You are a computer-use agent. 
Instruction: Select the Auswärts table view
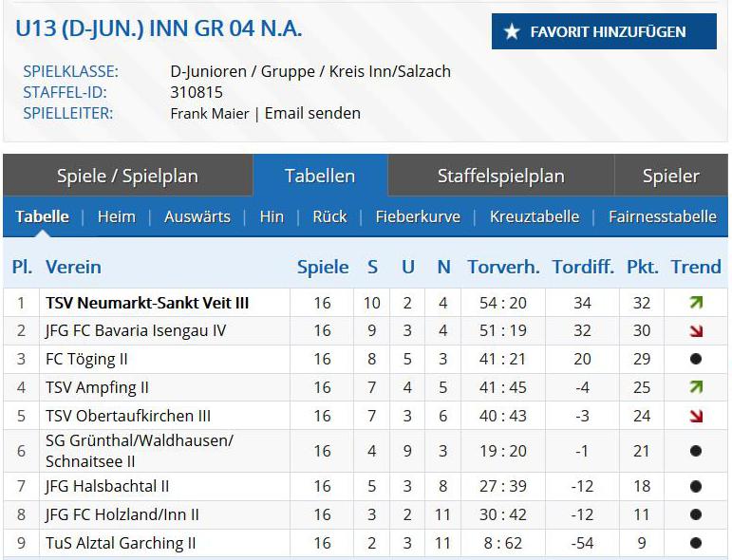tap(197, 216)
